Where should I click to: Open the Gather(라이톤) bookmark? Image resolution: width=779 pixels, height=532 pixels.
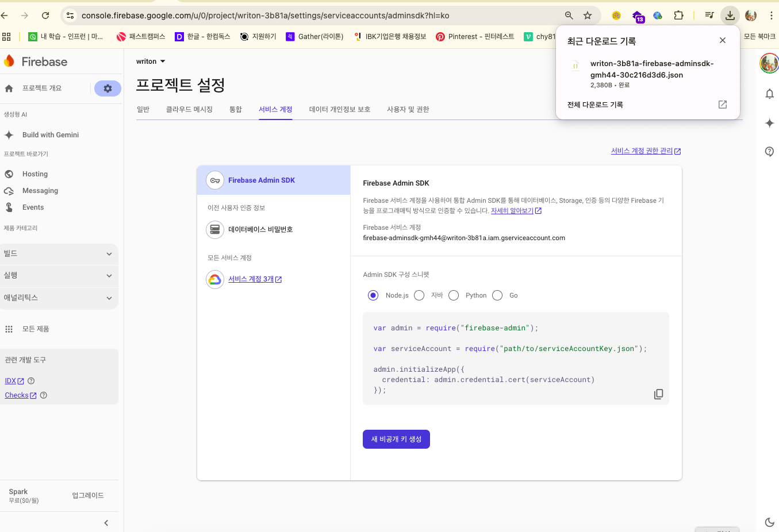click(314, 37)
